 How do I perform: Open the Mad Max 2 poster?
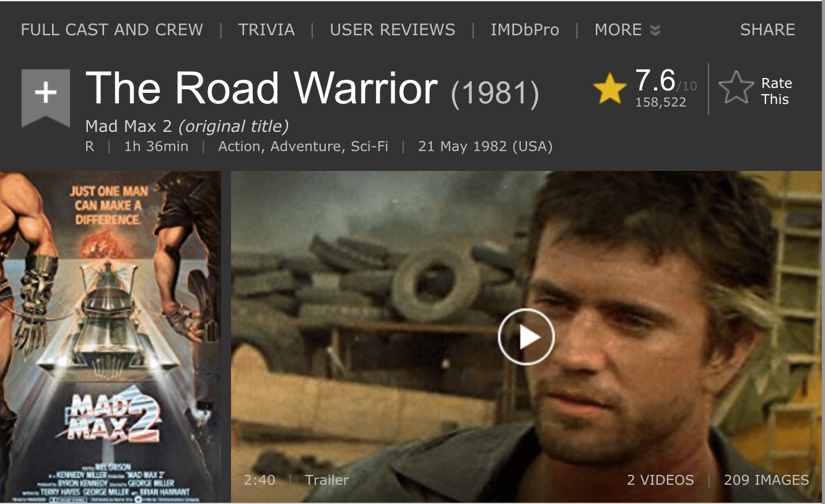[110, 337]
